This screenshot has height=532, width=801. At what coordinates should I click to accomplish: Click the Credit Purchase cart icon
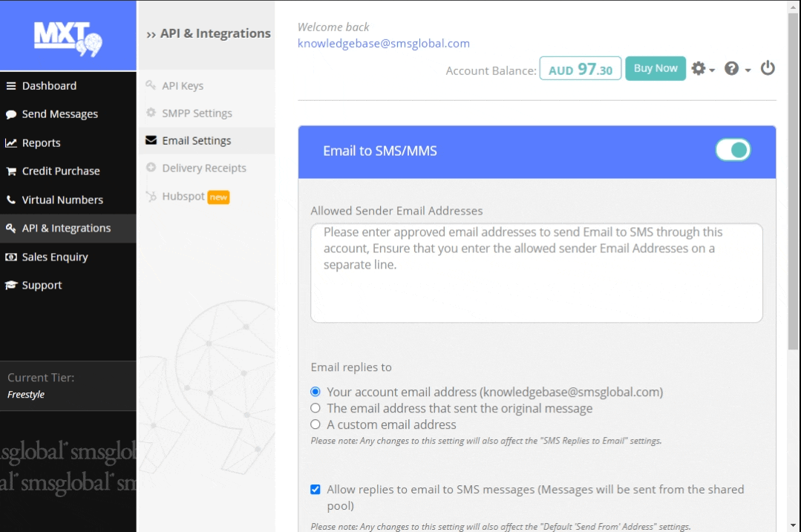[x=11, y=171]
